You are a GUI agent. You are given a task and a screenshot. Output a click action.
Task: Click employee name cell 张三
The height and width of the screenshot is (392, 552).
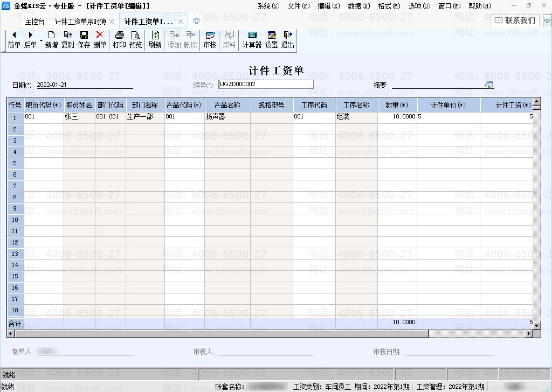point(79,118)
